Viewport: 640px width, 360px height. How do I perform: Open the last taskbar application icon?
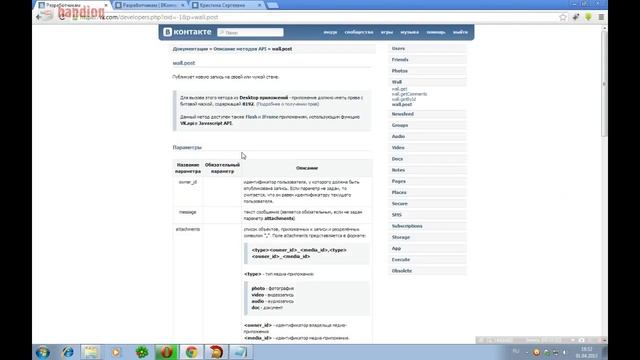coord(241,352)
